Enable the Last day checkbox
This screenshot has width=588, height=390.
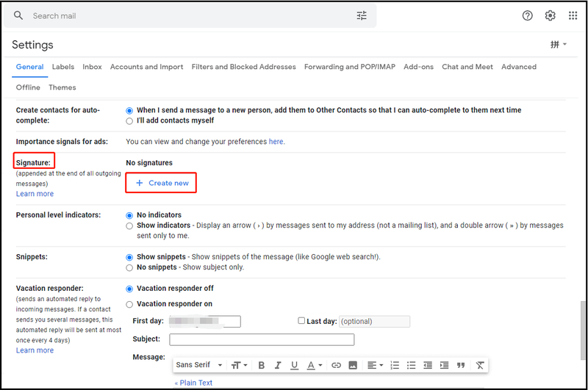pyautogui.click(x=301, y=321)
